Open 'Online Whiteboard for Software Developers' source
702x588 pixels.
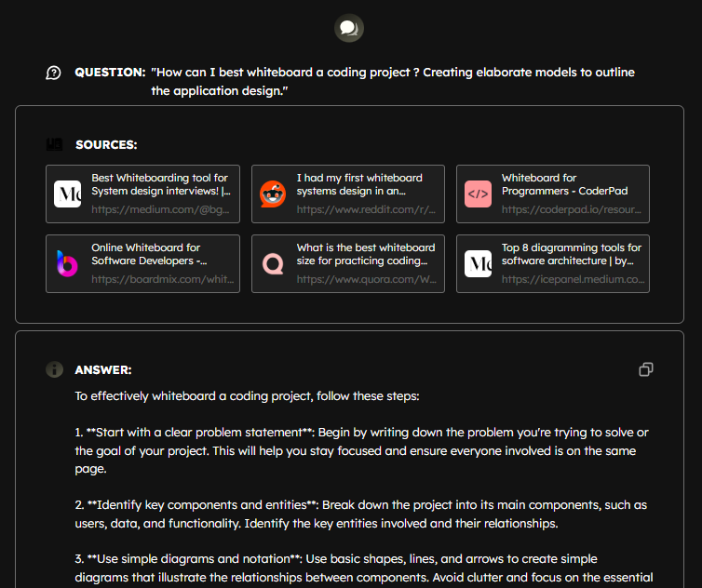click(x=142, y=263)
